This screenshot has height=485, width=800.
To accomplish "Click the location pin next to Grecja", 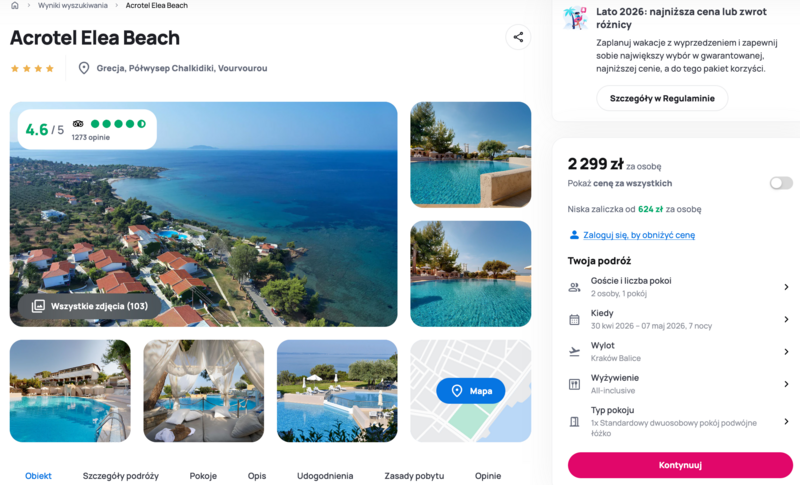I will [x=84, y=68].
